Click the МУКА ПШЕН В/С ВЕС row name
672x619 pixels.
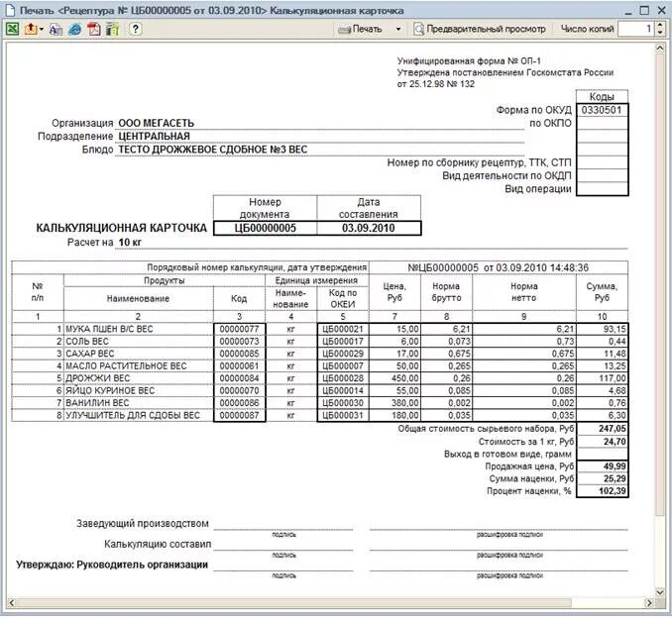[139, 329]
